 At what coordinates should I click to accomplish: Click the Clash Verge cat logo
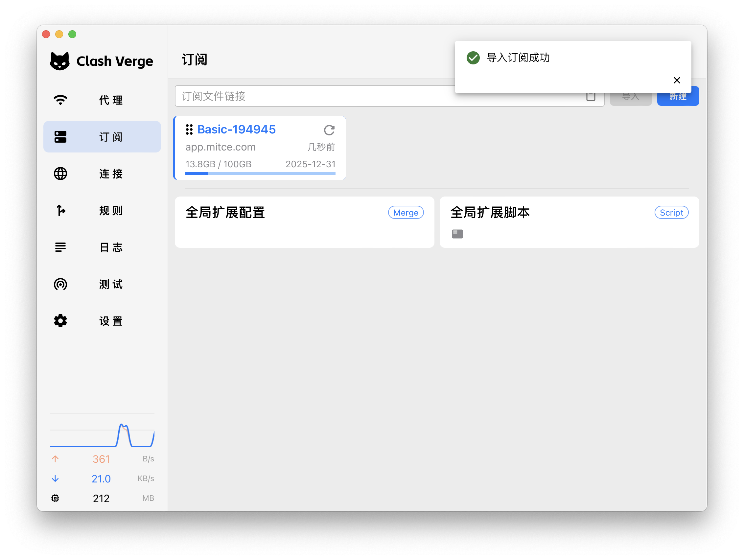[60, 61]
